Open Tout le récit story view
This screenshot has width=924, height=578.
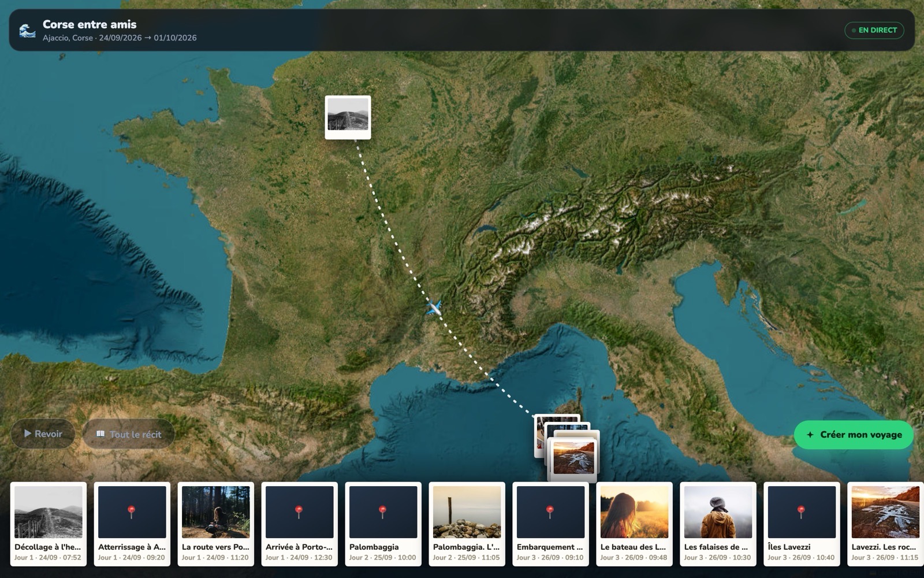(x=128, y=434)
